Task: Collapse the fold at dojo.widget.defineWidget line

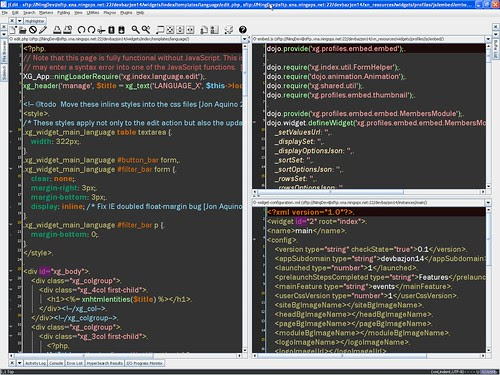Action: point(255,123)
